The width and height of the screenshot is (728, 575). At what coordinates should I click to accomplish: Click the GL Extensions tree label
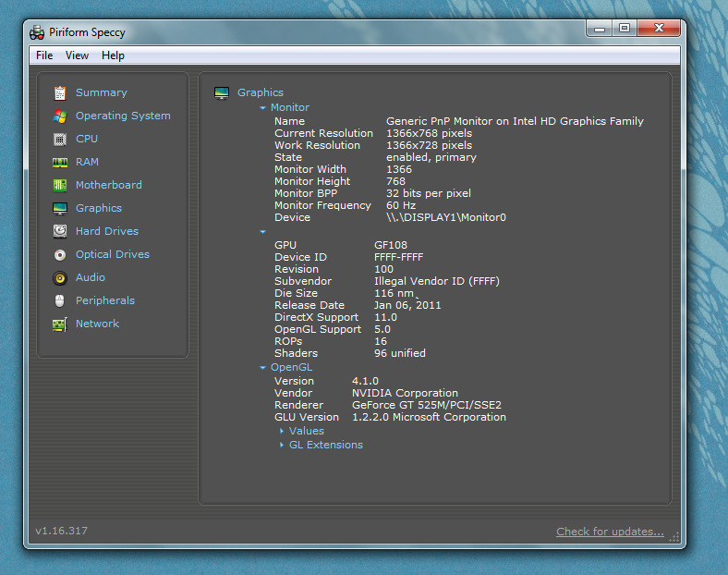tap(326, 445)
